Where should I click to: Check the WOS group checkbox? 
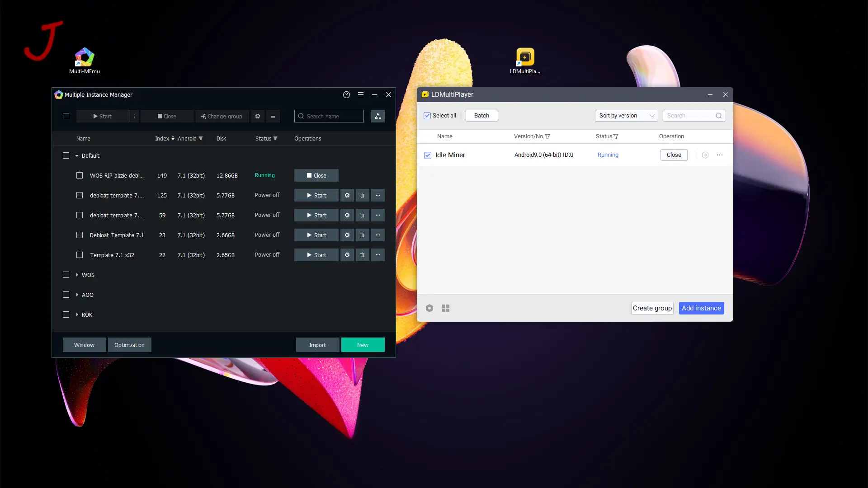(x=66, y=275)
